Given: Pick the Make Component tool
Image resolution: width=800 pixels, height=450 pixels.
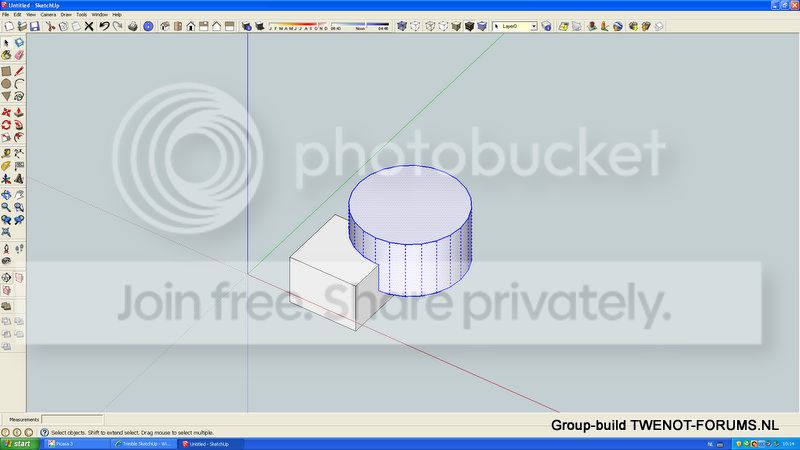Looking at the screenshot, I should coord(19,42).
